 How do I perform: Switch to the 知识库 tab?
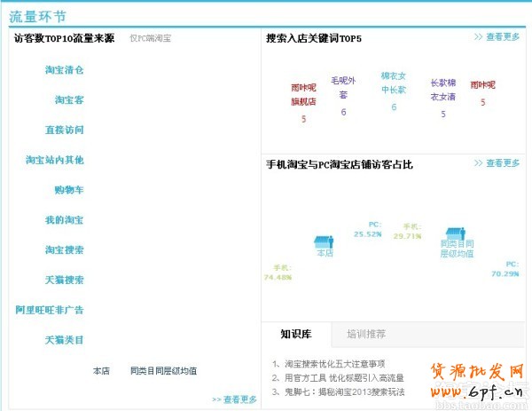pyautogui.click(x=295, y=335)
